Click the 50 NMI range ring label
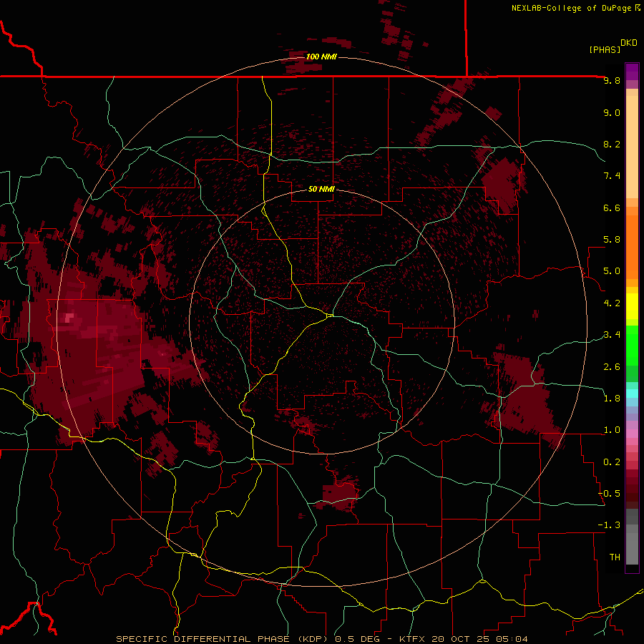The width and height of the screenshot is (644, 644). pos(321,189)
